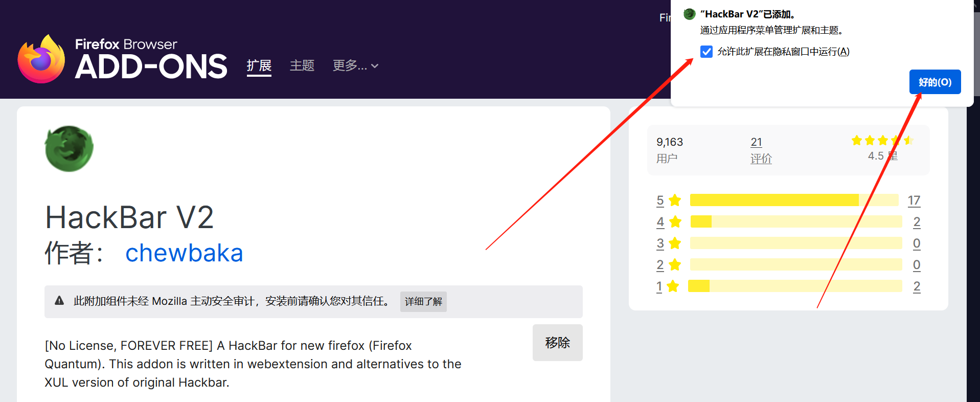Image resolution: width=980 pixels, height=402 pixels.
Task: Click the 17 reviews count link
Action: pos(914,200)
